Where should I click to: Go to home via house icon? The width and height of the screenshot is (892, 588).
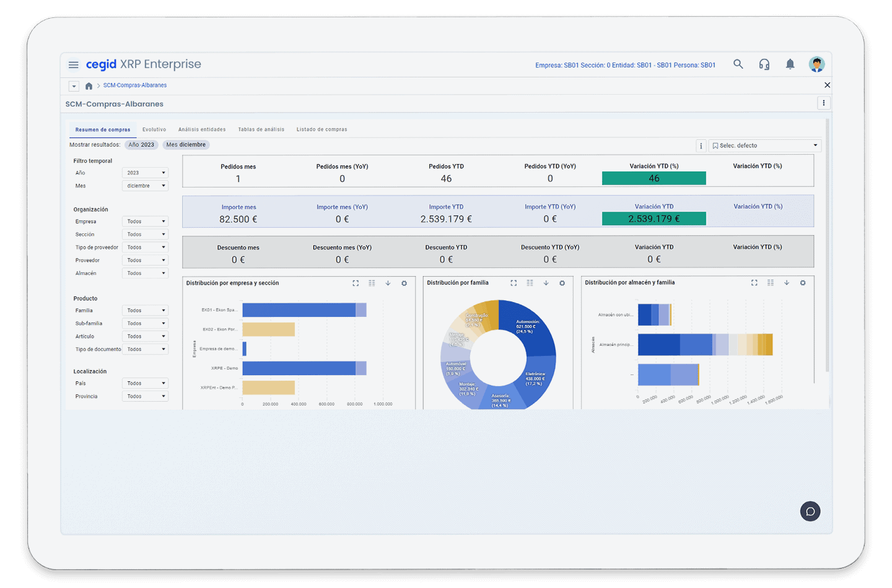89,86
